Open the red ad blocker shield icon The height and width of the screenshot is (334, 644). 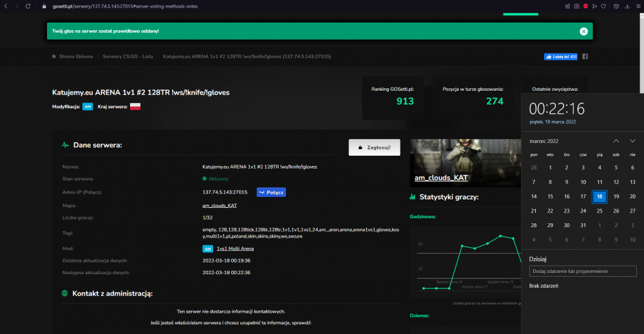point(585,6)
